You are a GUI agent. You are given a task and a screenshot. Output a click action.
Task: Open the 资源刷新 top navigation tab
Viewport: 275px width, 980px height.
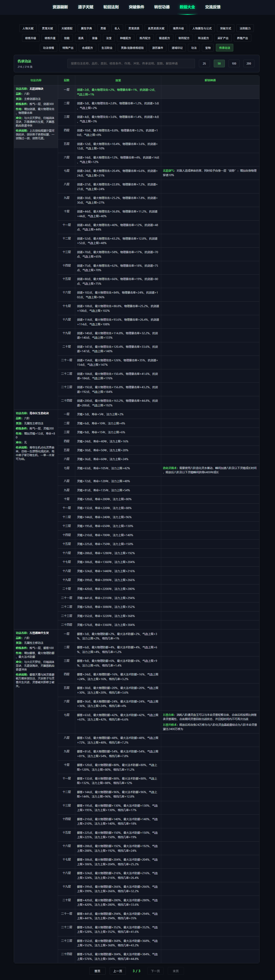pos(60,7)
